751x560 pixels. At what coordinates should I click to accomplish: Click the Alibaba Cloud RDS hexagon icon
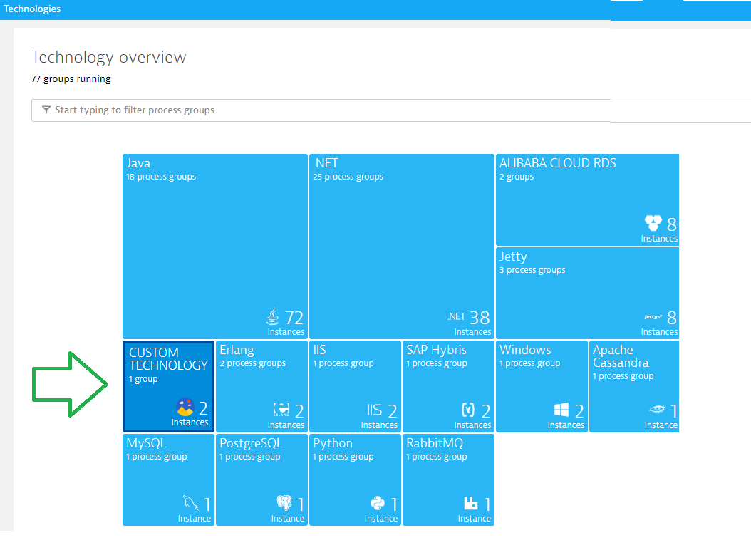[x=653, y=223]
